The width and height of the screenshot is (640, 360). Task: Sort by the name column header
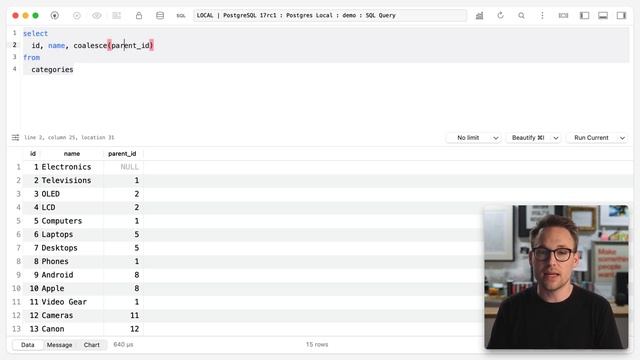[71, 154]
